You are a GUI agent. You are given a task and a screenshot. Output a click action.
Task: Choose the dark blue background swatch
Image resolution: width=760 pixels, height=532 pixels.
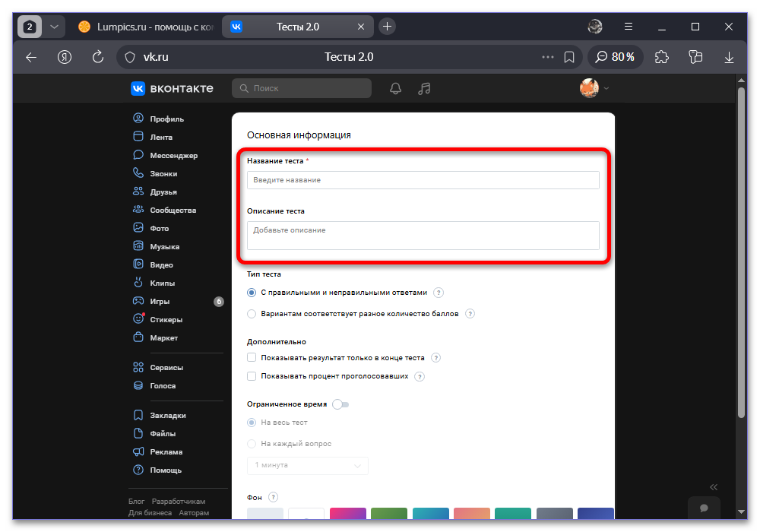point(596,514)
